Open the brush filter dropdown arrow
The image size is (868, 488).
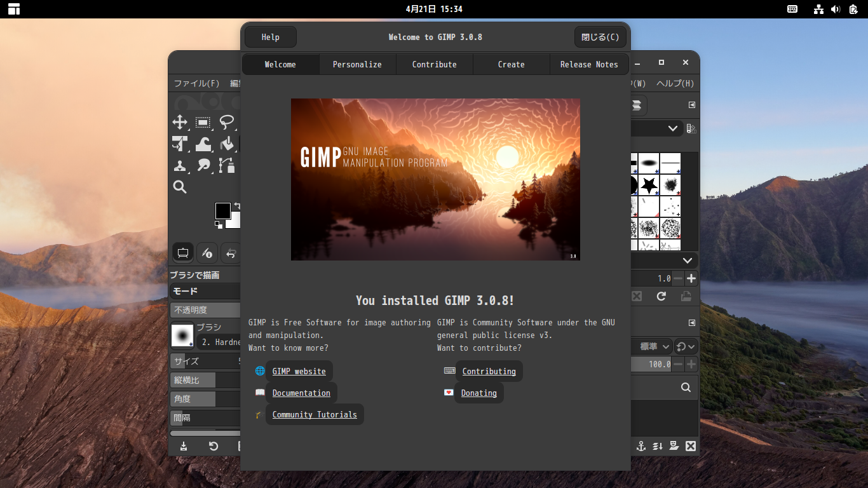672,128
